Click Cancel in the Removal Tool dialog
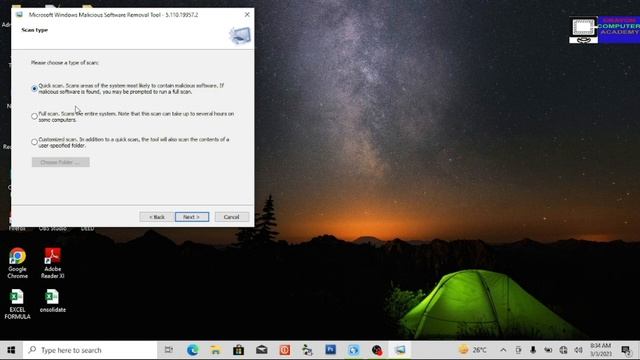Image resolution: width=640 pixels, height=360 pixels. click(x=231, y=217)
